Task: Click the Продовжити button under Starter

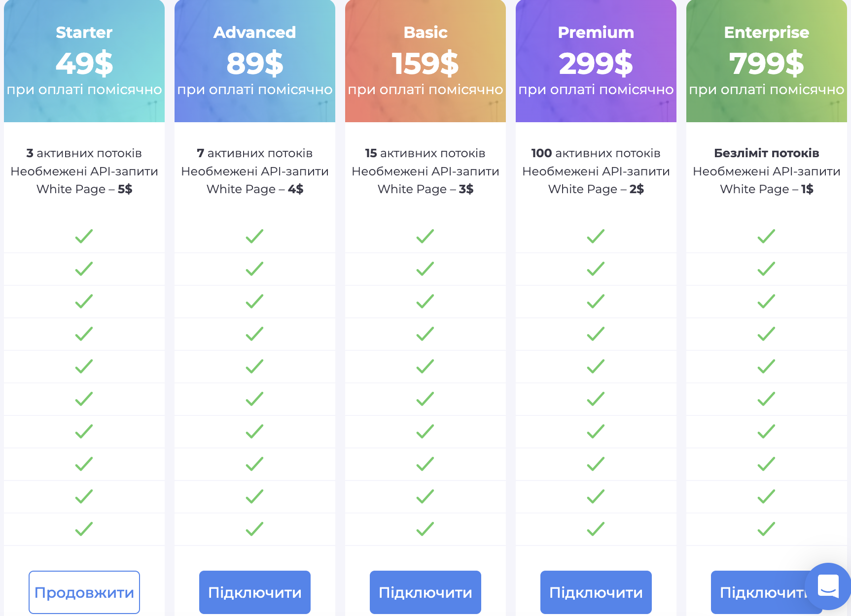Action: [x=84, y=592]
